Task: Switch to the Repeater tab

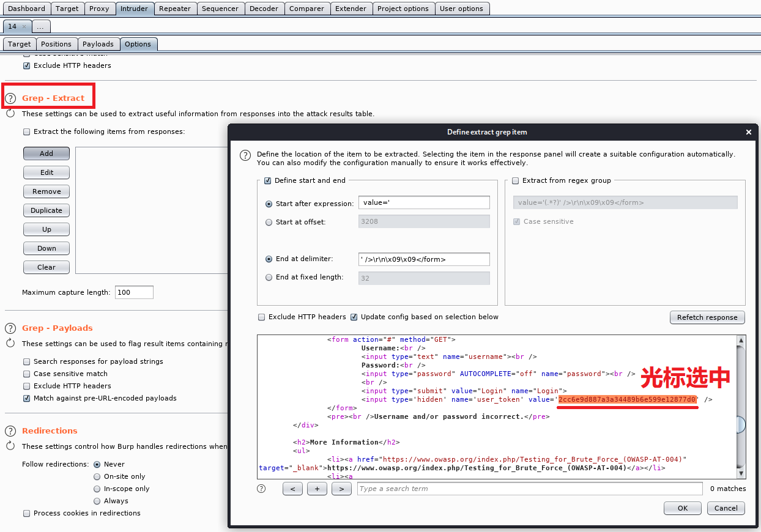Action: tap(175, 9)
